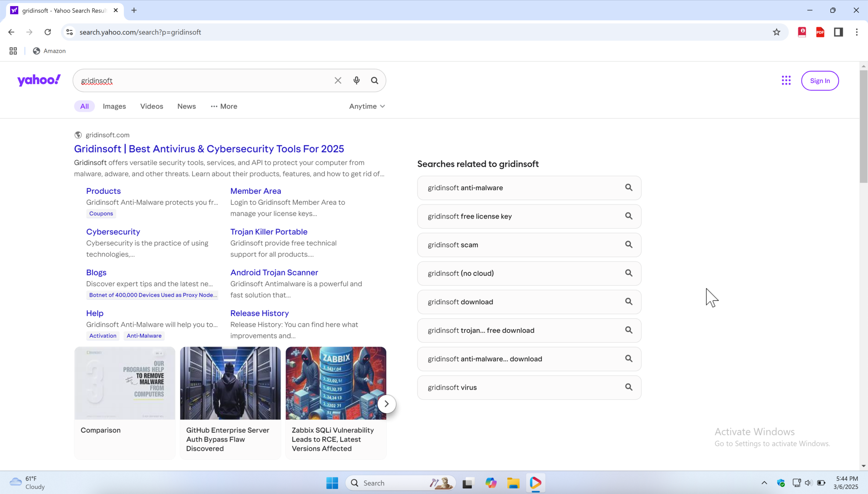Click the PDF extension icon in the toolbar
The height and width of the screenshot is (494, 868).
click(x=820, y=32)
